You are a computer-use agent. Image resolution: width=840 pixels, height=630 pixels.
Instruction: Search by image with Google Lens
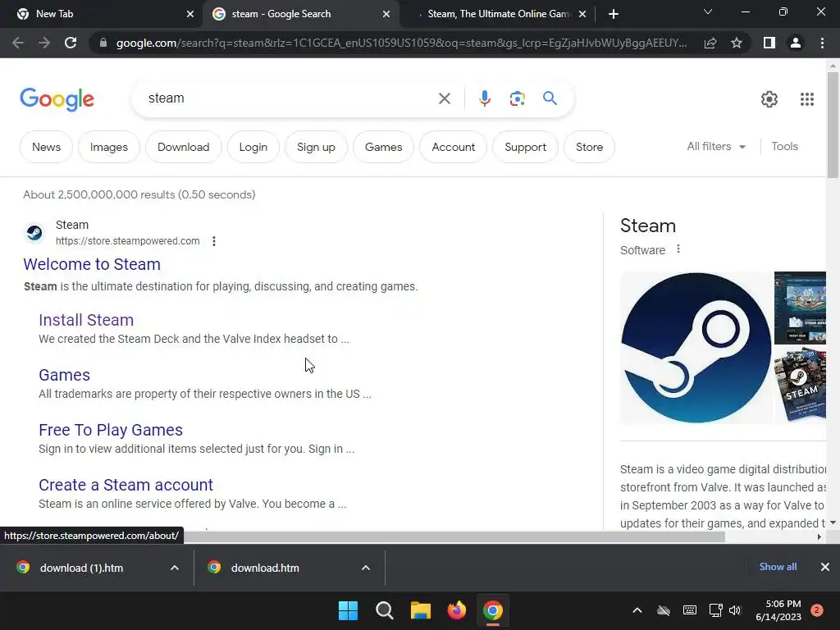(517, 98)
